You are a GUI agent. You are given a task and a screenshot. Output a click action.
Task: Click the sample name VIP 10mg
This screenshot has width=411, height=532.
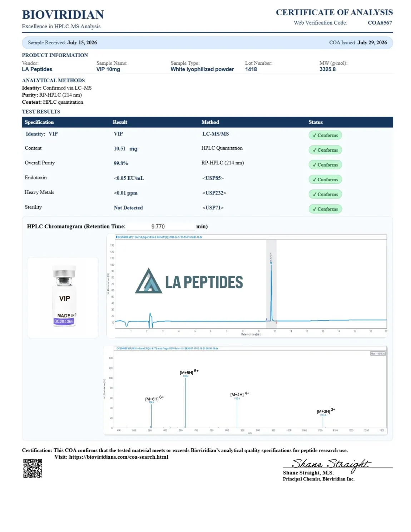(108, 69)
